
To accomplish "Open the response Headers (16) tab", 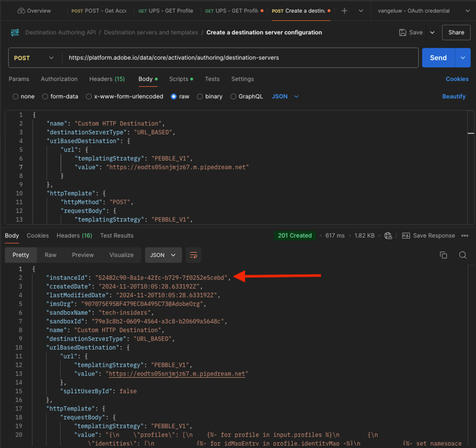I will pyautogui.click(x=74, y=235).
